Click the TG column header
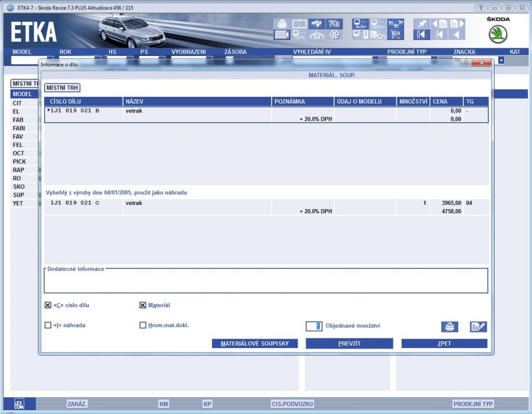This screenshot has width=532, height=414. (476, 101)
